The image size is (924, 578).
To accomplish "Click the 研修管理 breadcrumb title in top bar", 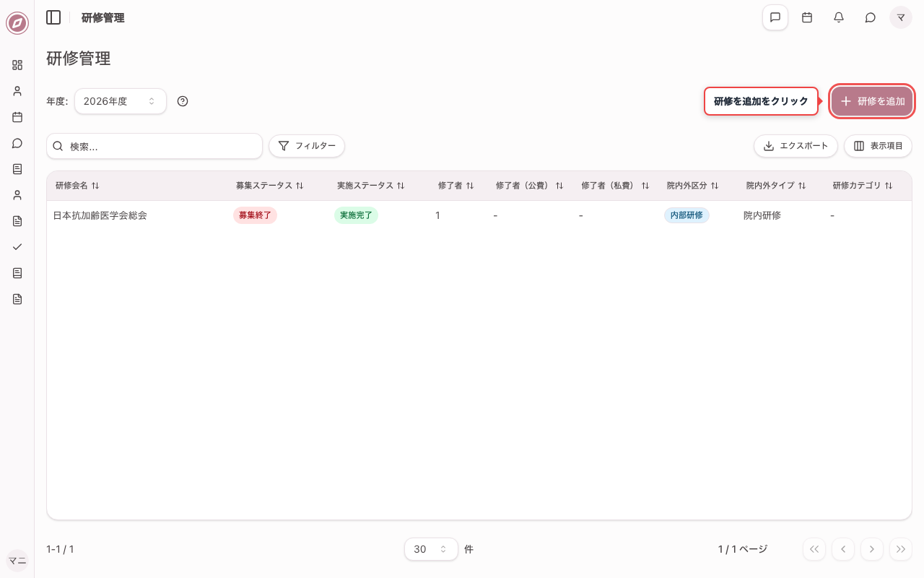I will (103, 17).
